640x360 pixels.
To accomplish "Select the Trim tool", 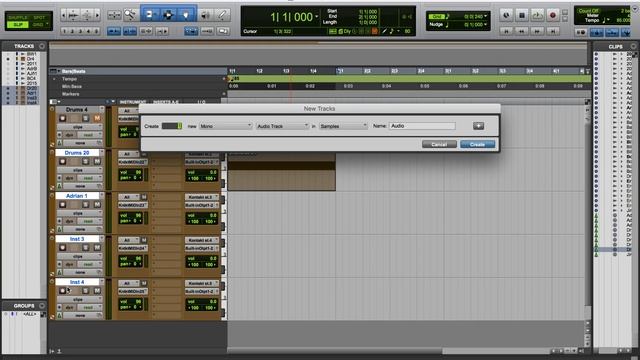I will pyautogui.click(x=150, y=15).
